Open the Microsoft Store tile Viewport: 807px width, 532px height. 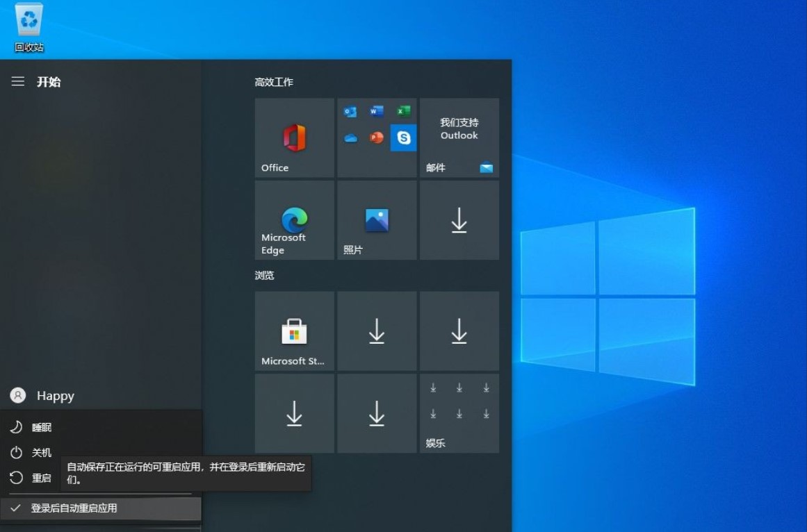tap(295, 331)
